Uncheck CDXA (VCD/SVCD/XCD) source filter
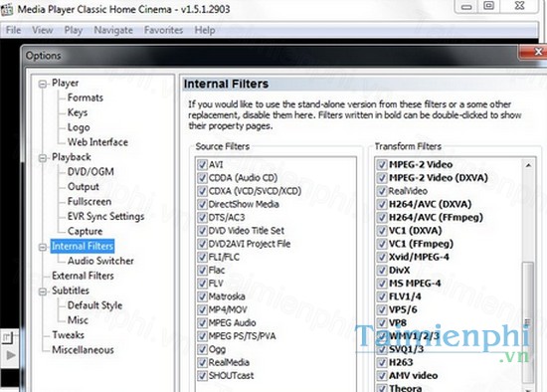 point(202,191)
